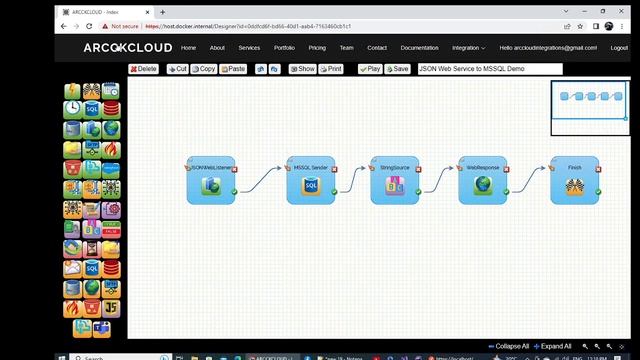Click the Print toolbar button
The height and width of the screenshot is (360, 640).
[x=331, y=69]
